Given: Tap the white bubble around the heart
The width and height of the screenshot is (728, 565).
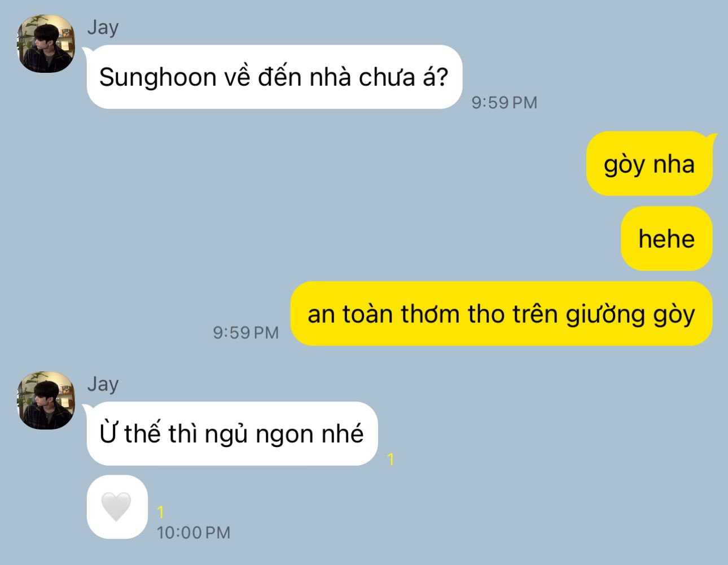Looking at the screenshot, I should [117, 507].
